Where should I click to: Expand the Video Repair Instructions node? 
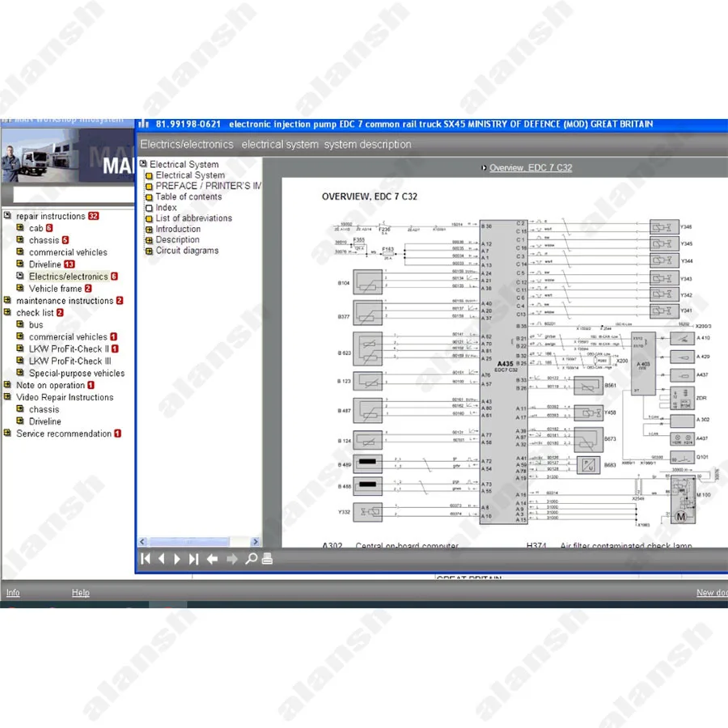(x=7, y=396)
